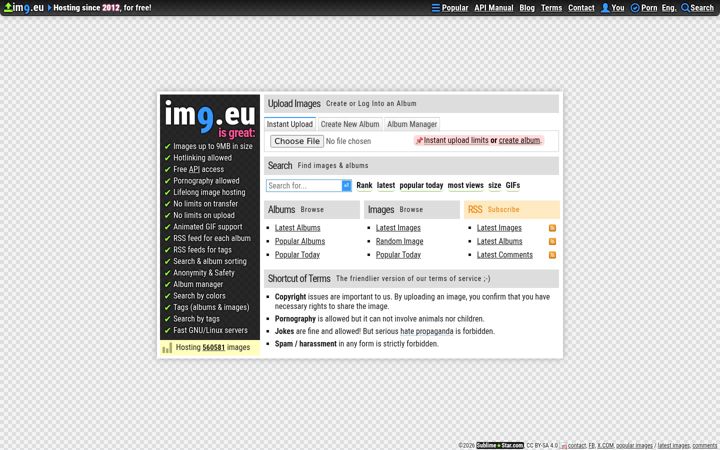Open Popular Today under Images
This screenshot has width=720, height=450.
(398, 255)
